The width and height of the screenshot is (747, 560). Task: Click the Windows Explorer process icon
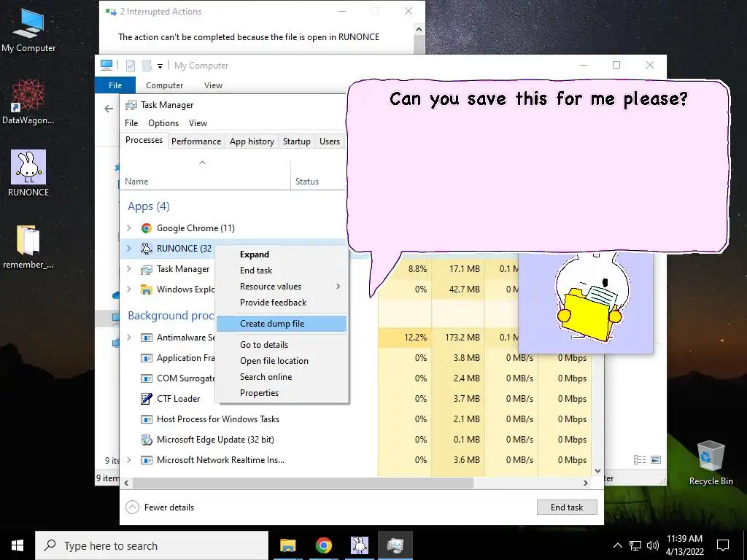tap(146, 289)
